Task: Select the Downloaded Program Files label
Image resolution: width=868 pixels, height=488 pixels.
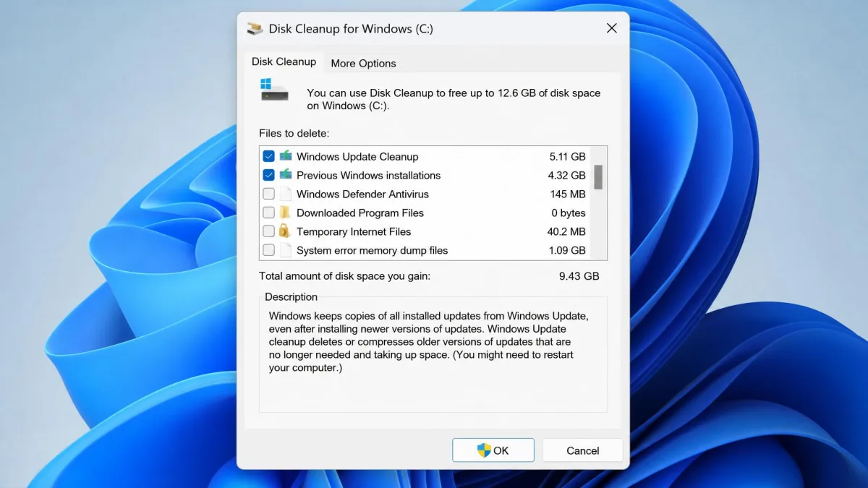Action: (x=360, y=213)
